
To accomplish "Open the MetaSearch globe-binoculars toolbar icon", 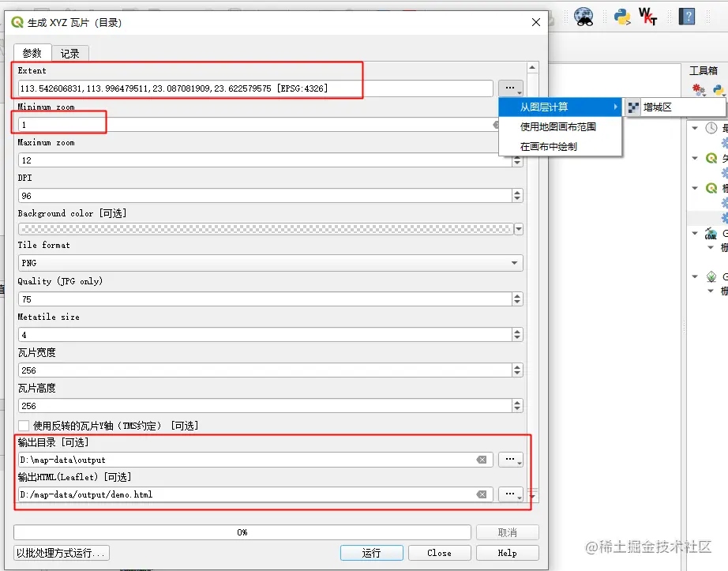I will coord(584,17).
